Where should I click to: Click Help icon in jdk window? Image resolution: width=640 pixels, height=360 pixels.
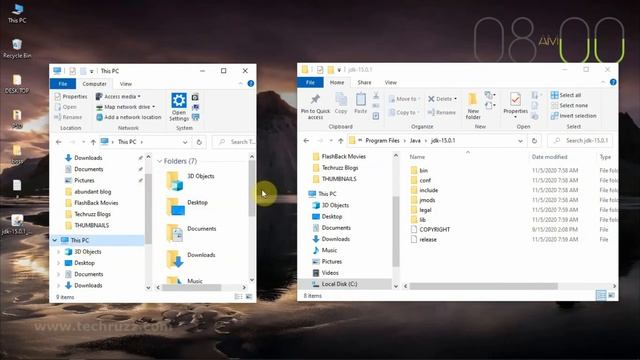[x=613, y=82]
